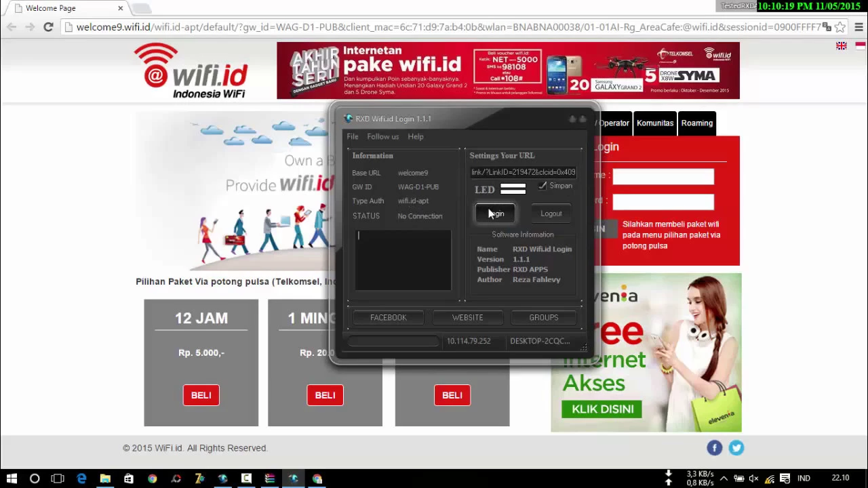868x488 pixels.
Task: Open the Komunitas tab
Action: 655,123
